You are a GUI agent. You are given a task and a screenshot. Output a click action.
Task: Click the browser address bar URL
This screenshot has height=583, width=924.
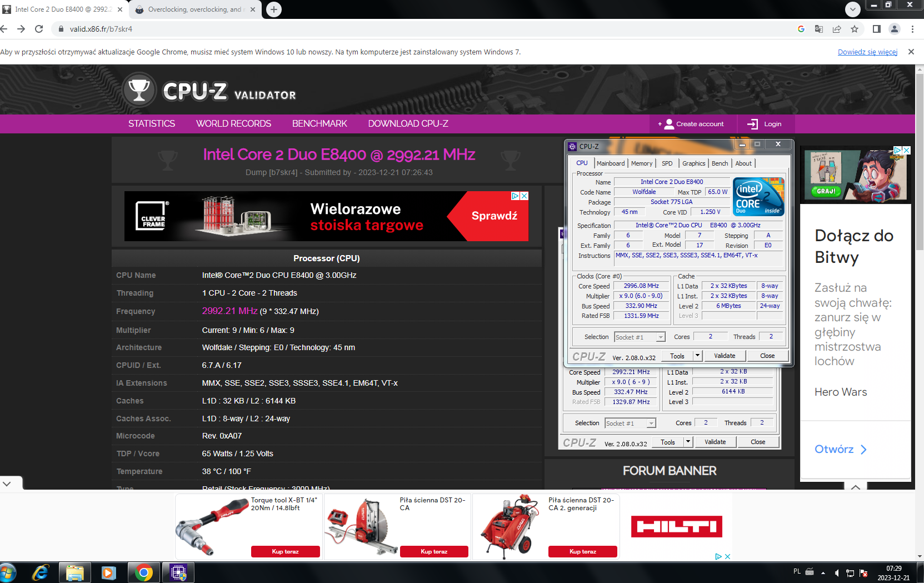point(101,29)
